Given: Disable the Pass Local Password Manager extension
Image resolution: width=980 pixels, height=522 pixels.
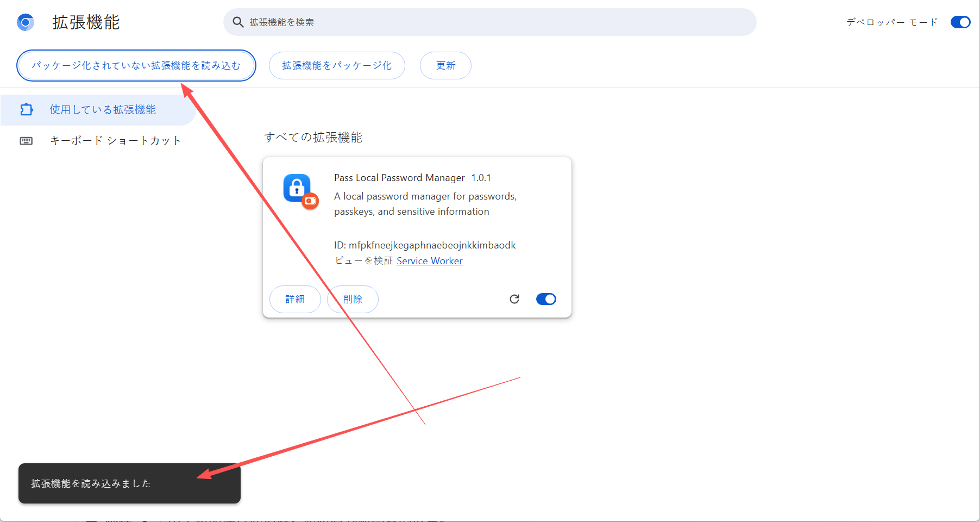Looking at the screenshot, I should pos(546,299).
